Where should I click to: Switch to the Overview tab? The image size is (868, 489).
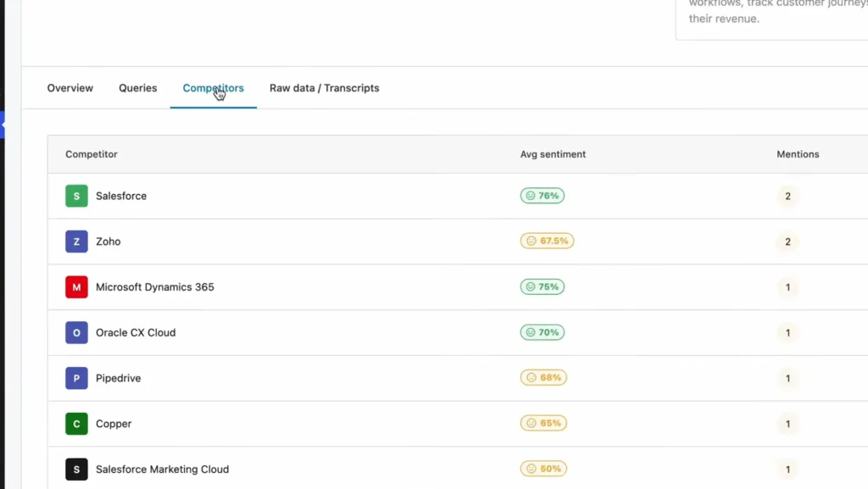click(70, 88)
